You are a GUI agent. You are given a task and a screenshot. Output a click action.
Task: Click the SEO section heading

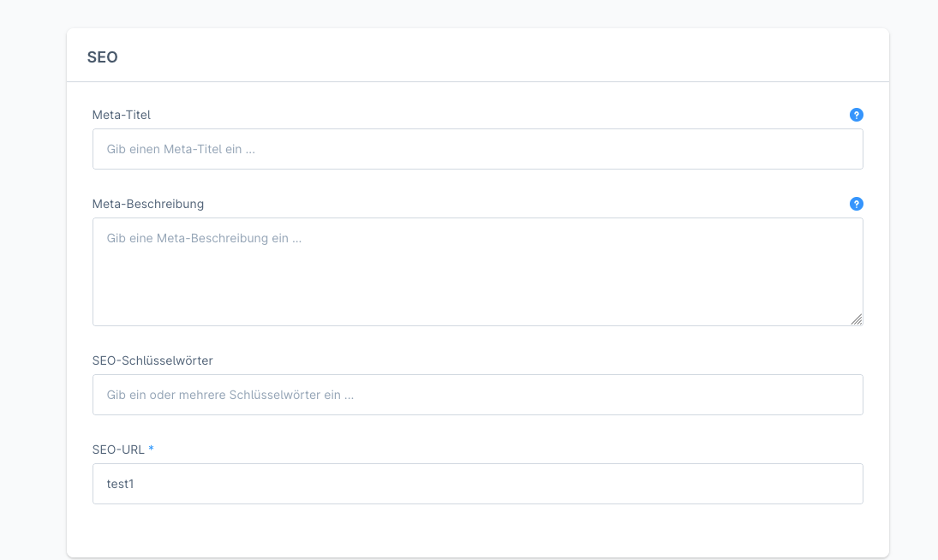tap(100, 57)
